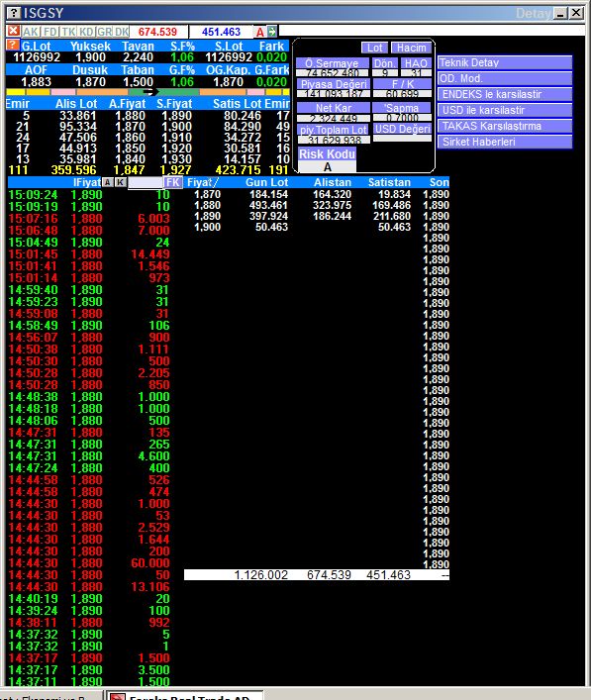This screenshot has height=700, width=591.
Task: Sort by the Gun Lot column header
Action: pos(266,182)
